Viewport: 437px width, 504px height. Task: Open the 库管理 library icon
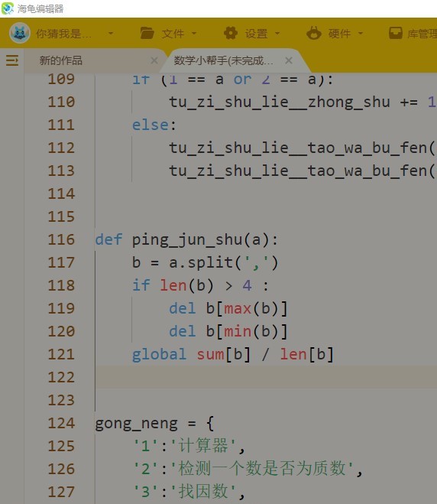[x=396, y=33]
